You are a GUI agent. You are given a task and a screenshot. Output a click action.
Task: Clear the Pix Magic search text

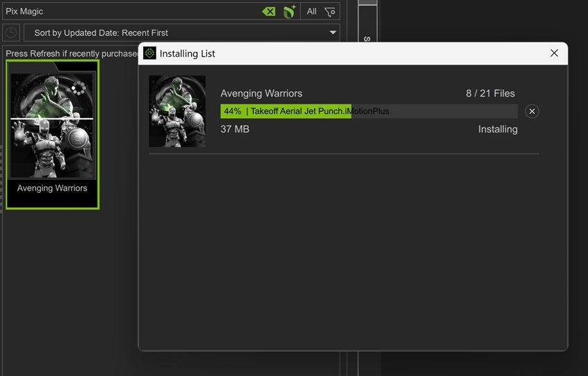pos(268,12)
